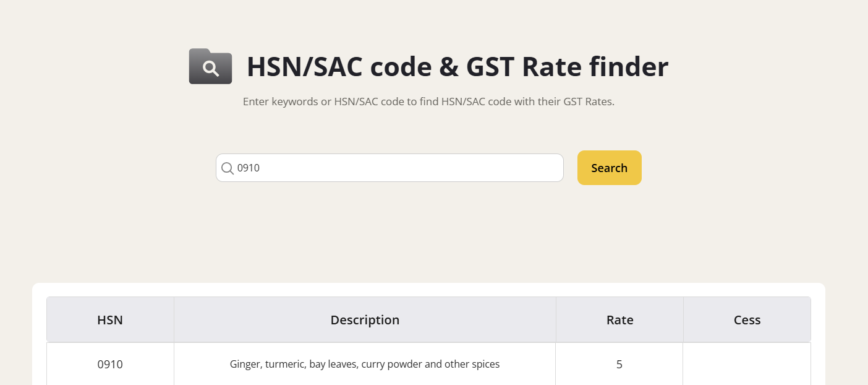Click the white results table panel
868x385 pixels.
pyautogui.click(x=429, y=291)
